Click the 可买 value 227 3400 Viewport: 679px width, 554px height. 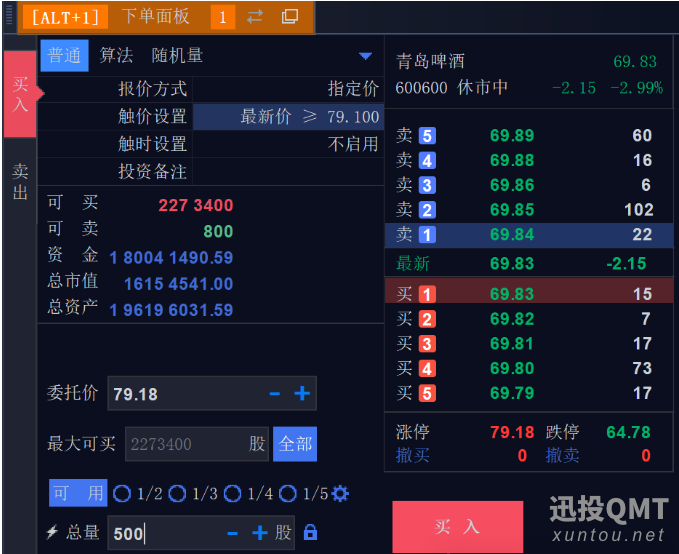[x=196, y=205]
